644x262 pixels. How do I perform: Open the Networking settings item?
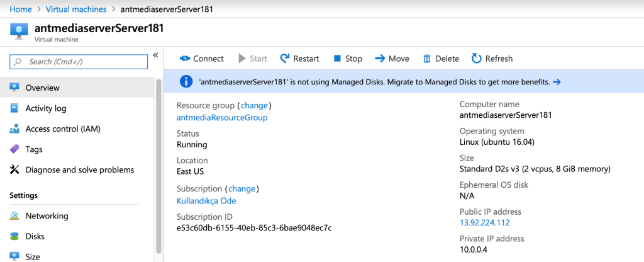tap(77, 216)
